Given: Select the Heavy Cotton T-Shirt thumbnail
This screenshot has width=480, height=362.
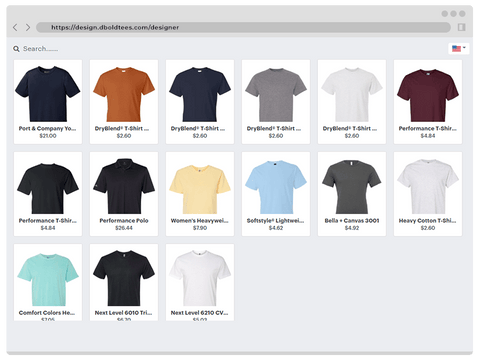Looking at the screenshot, I should click(x=428, y=186).
